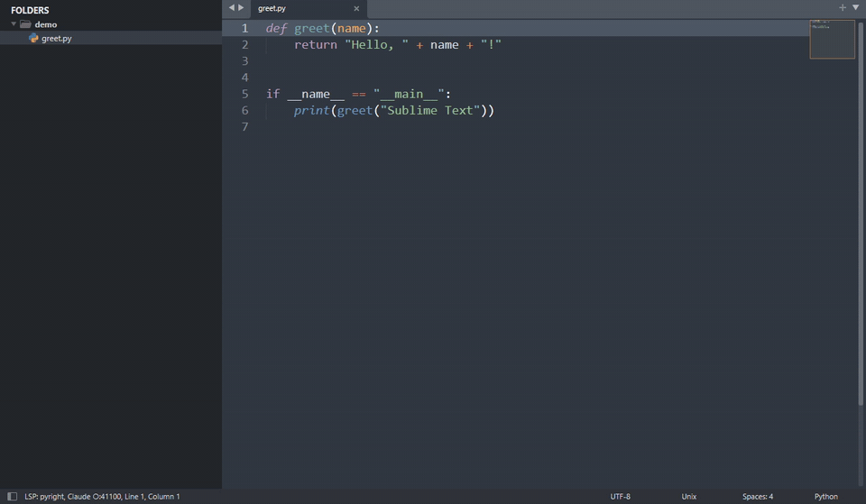Click the return keyword on line 2
Screen dimensions: 866x504
(x=316, y=45)
